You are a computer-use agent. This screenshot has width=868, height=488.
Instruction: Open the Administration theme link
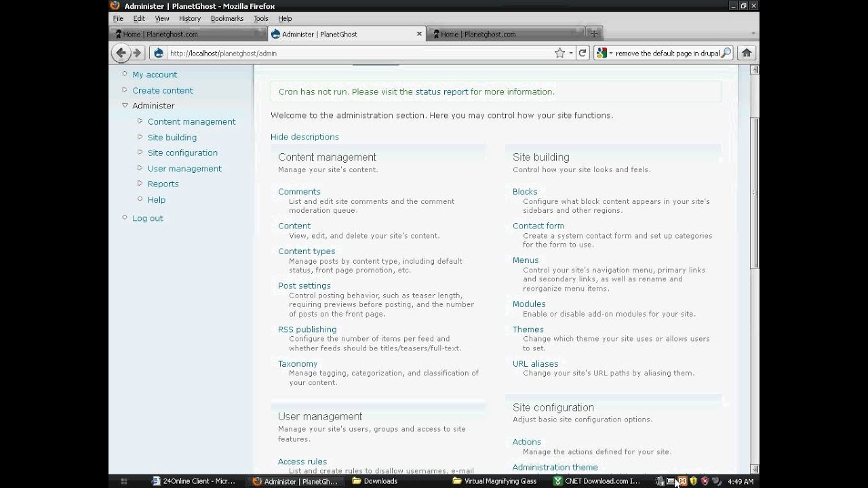tap(555, 467)
